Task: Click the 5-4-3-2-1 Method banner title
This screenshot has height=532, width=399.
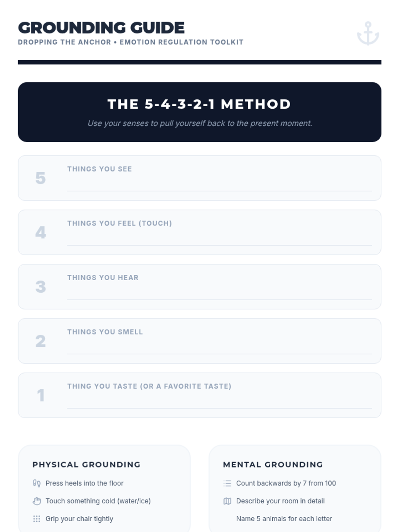Action: [199, 104]
